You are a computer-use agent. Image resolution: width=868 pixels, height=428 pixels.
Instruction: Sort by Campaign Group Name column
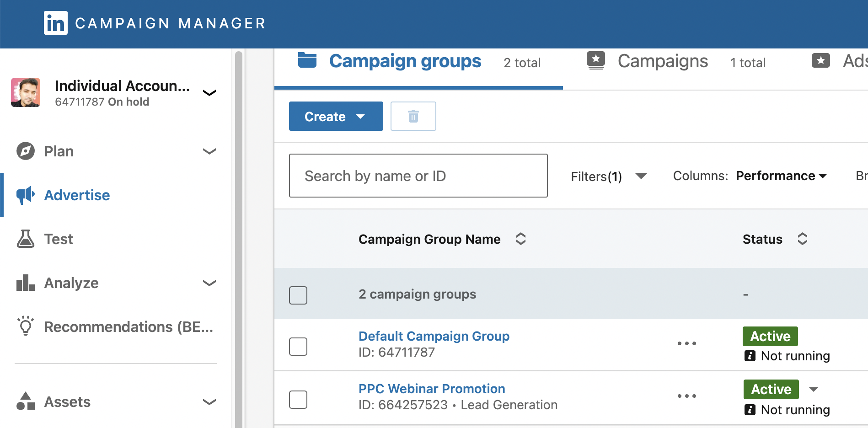tap(520, 239)
